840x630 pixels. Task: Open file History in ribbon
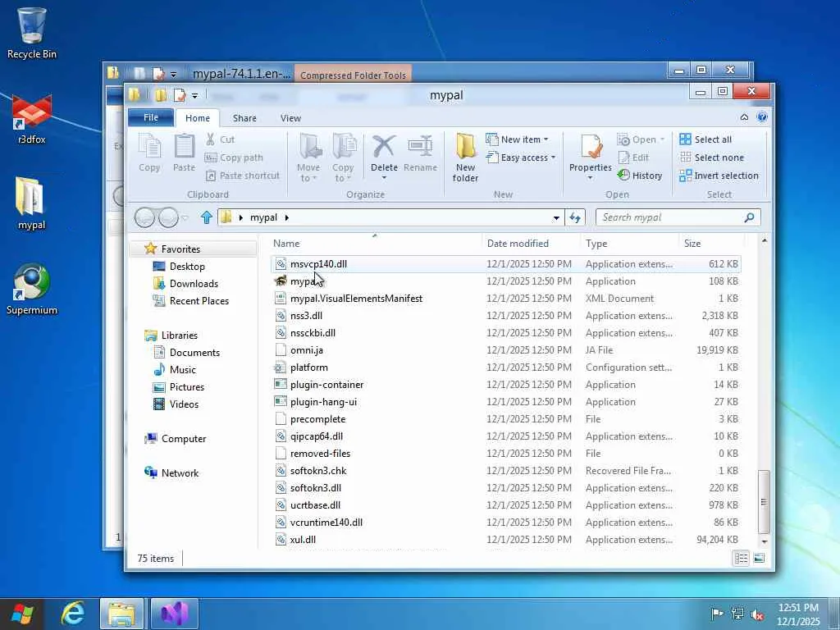pos(640,176)
